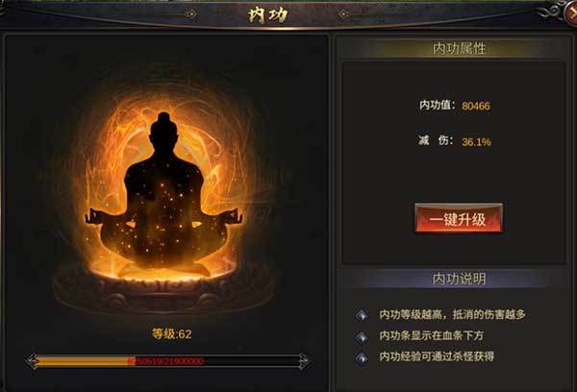Click the diamond ornament left of the 内功 title
The image size is (577, 392).
click(190, 14)
